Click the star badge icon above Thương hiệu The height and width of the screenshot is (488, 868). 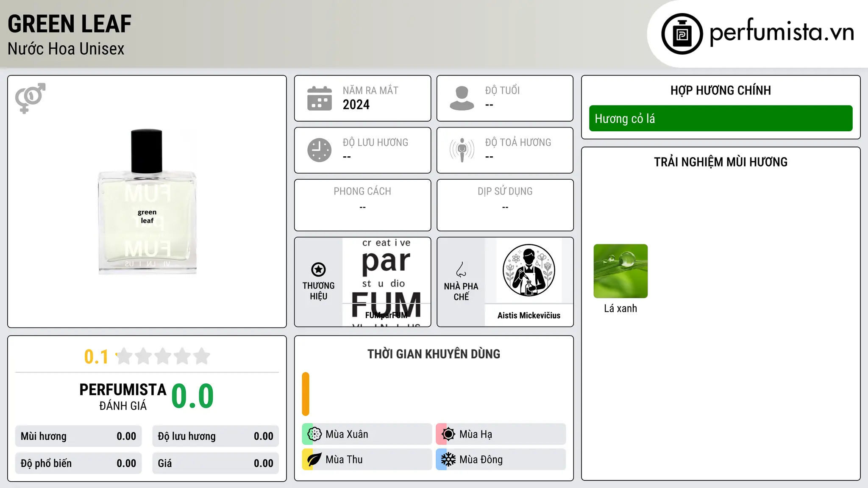click(x=318, y=269)
